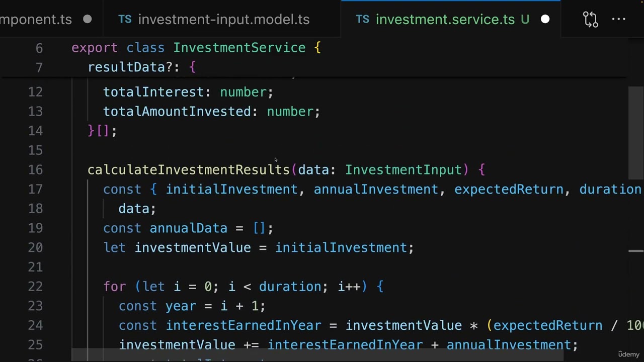Click the vertical scrollbar thumb

(636, 133)
